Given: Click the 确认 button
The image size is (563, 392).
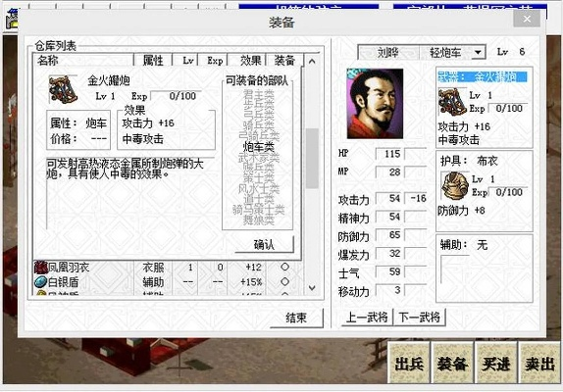Looking at the screenshot, I should 264,245.
